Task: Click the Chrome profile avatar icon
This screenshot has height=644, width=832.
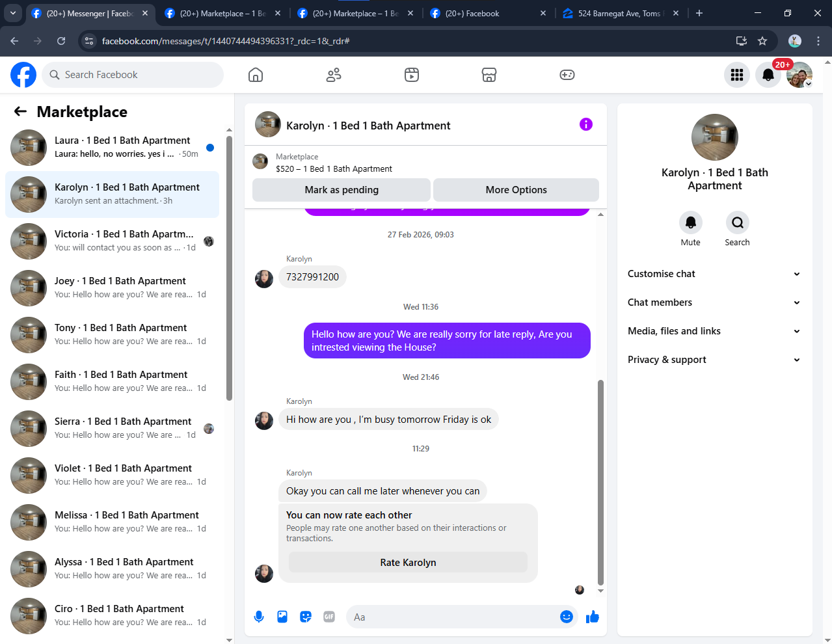Action: point(795,41)
